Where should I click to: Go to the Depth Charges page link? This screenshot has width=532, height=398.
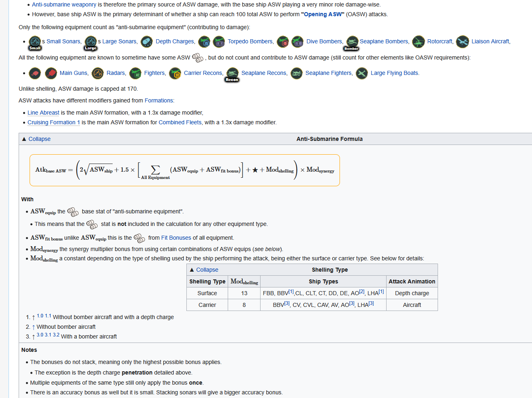(x=175, y=41)
